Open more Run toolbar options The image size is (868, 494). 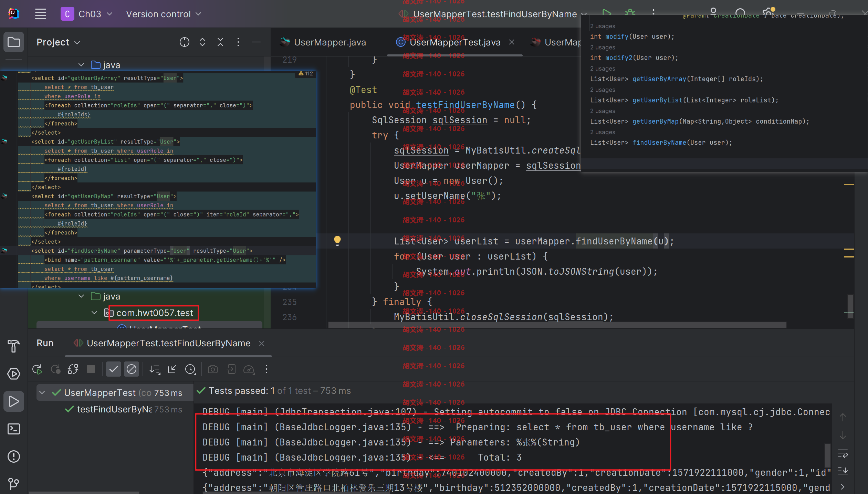click(266, 369)
